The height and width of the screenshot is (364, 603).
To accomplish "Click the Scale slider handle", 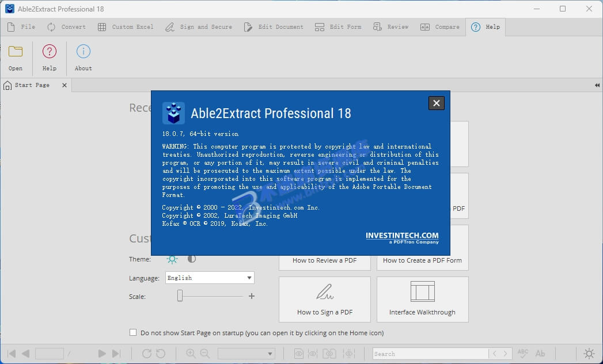I will (x=180, y=296).
